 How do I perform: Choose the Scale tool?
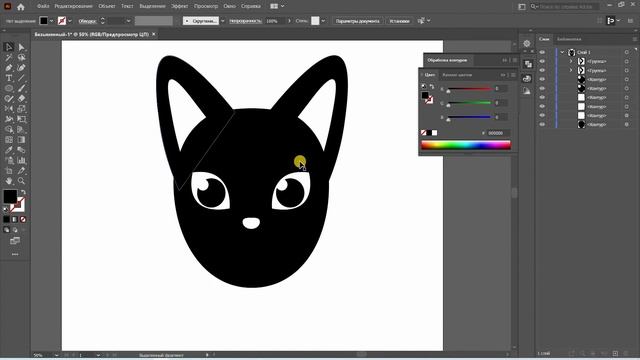click(22, 109)
